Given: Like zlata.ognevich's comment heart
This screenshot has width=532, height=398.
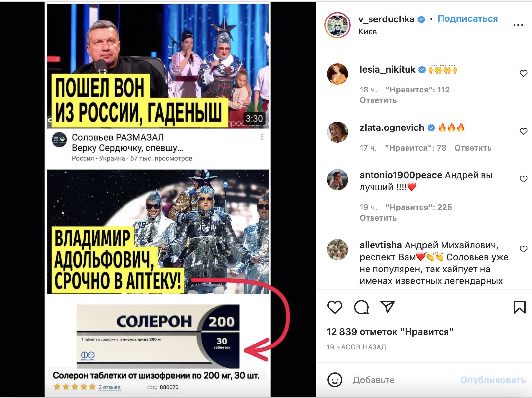Looking at the screenshot, I should pos(523,131).
